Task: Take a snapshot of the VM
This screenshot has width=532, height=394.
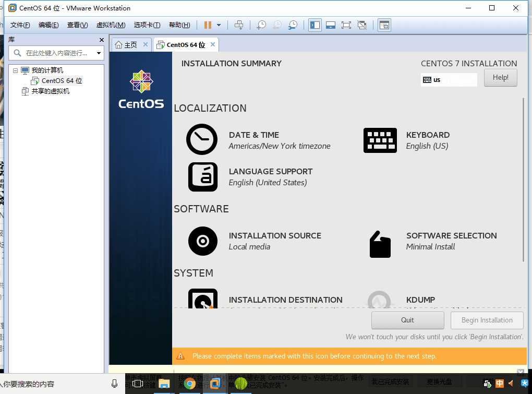Action: coord(261,25)
